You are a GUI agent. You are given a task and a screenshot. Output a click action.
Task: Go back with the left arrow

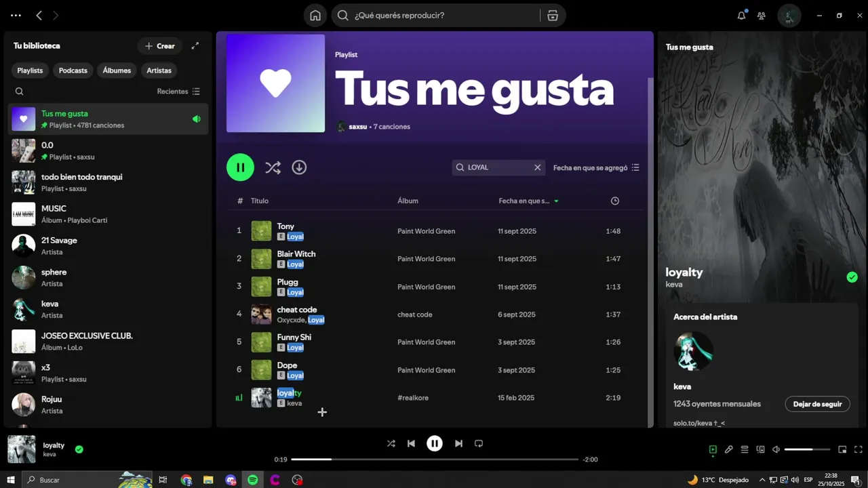39,15
